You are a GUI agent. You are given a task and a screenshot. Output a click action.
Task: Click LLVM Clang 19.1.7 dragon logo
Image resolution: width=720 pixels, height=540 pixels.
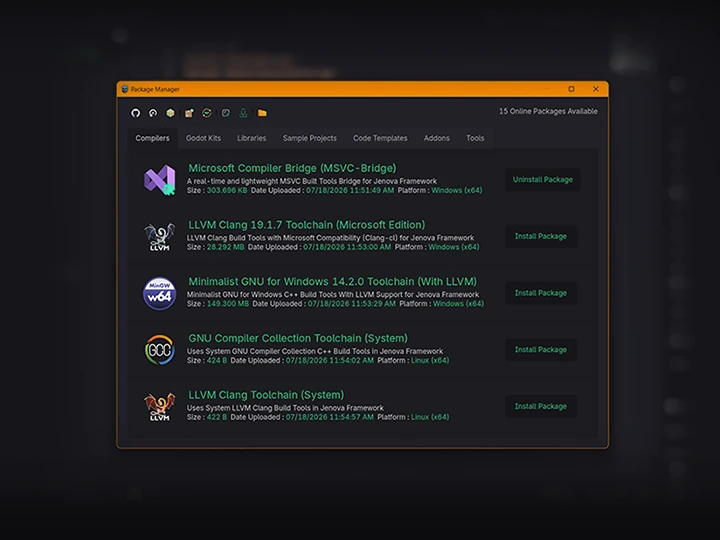tap(160, 236)
